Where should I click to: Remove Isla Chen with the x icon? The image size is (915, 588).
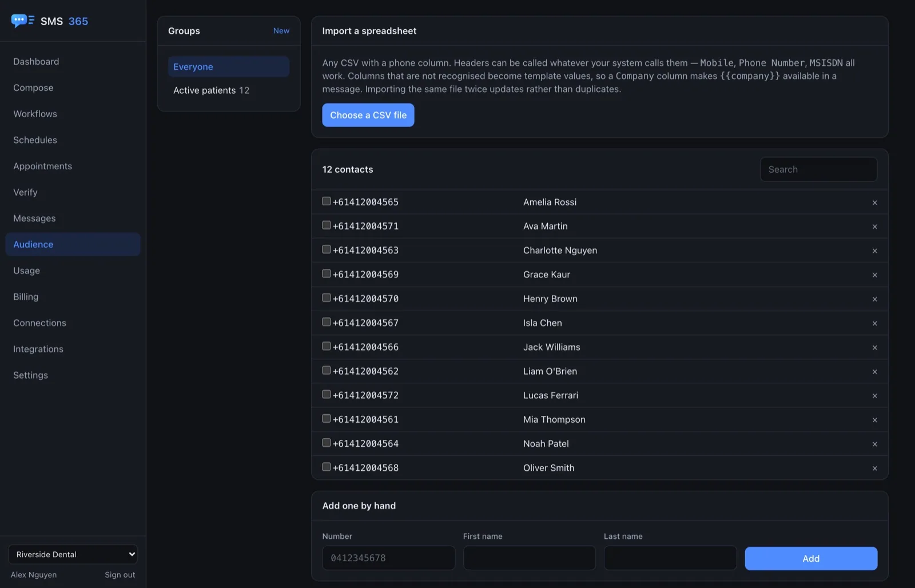tap(874, 323)
